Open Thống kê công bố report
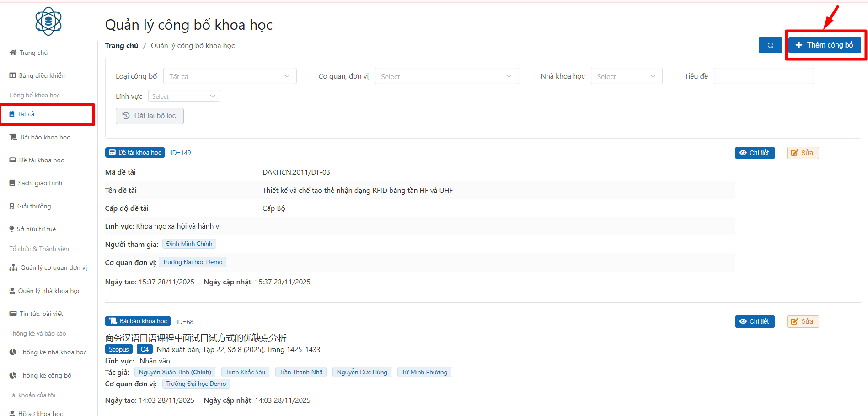The width and height of the screenshot is (868, 416). (x=45, y=376)
